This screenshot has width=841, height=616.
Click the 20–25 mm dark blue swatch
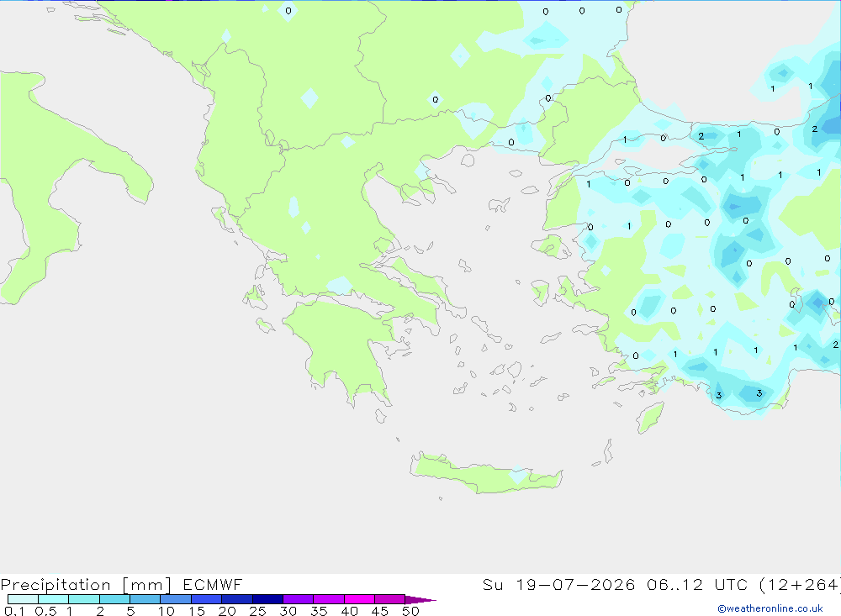pyautogui.click(x=237, y=599)
